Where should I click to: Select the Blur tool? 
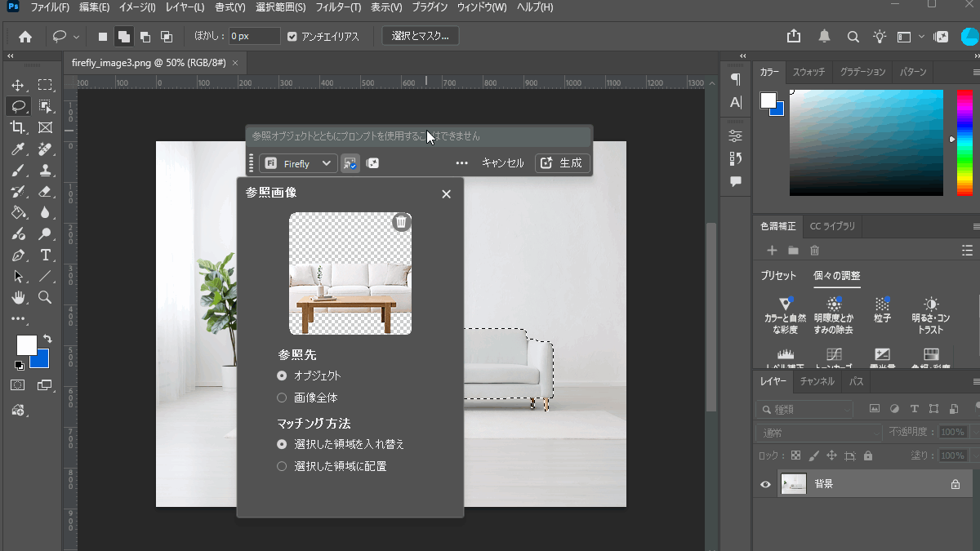coord(45,212)
